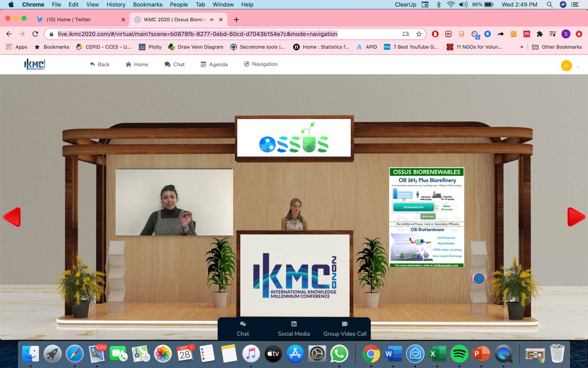588x368 pixels.
Task: Launch Spotify from the dock
Action: (459, 353)
